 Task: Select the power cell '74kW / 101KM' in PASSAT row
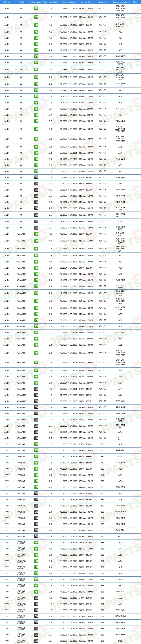[x=86, y=493]
